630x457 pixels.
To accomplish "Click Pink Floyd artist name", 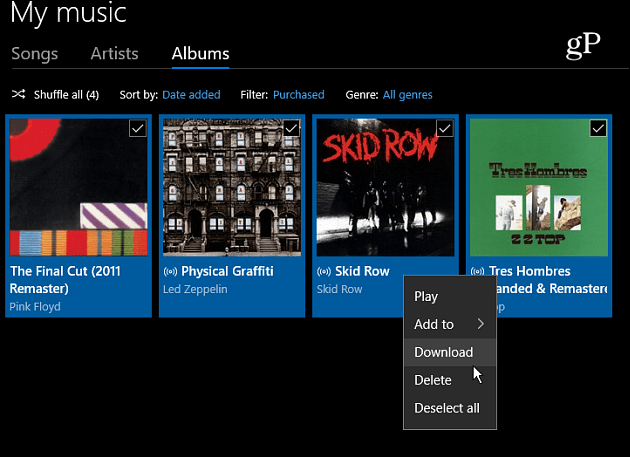I will 35,307.
